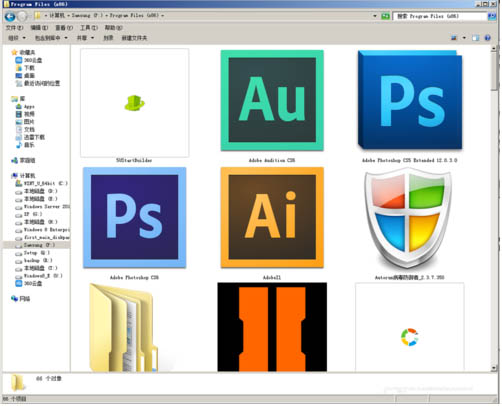502x406 pixels.
Task: Open the AdobeAI orange Ai icon
Action: click(272, 217)
